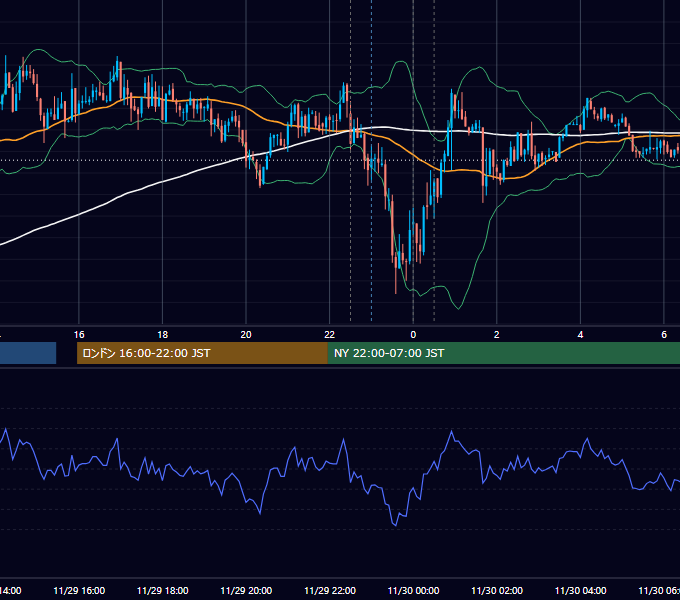Click the 22 hour label on chart axis
This screenshot has height=600, width=680.
330,335
